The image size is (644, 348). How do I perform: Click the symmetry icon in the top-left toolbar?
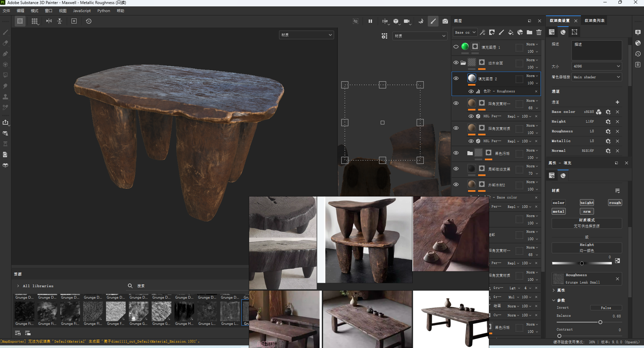49,21
